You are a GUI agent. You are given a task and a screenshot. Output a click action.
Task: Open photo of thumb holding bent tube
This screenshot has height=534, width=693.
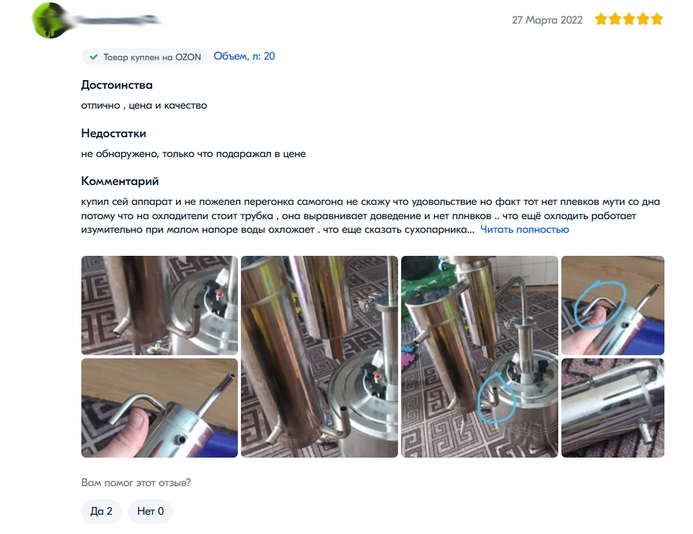pyautogui.click(x=160, y=408)
